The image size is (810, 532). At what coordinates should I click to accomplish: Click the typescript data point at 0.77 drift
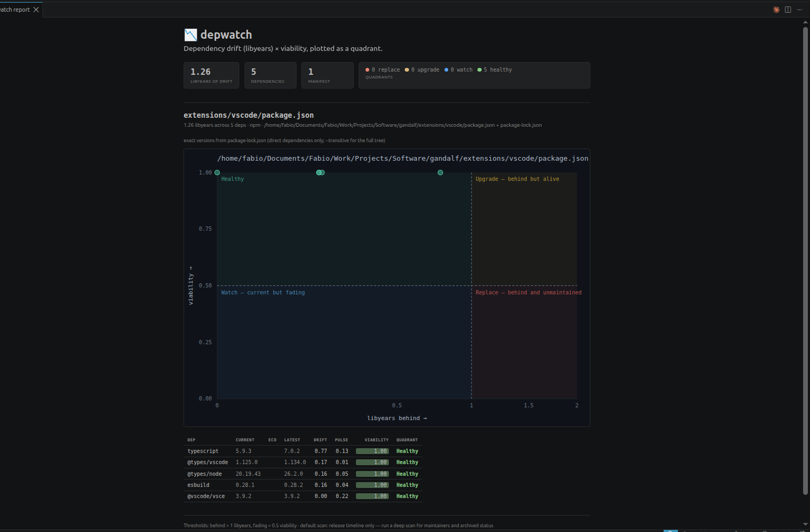click(x=440, y=172)
